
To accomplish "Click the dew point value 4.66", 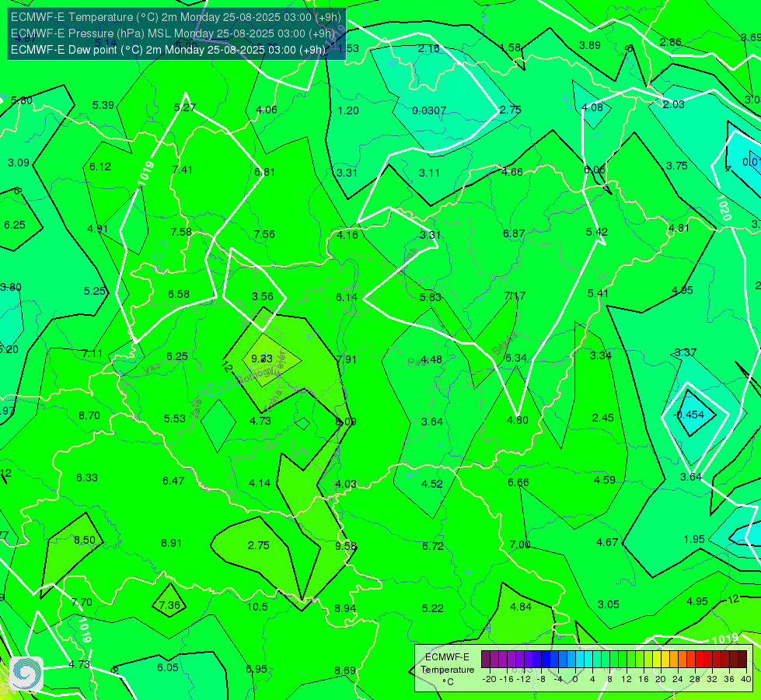I will [x=512, y=171].
